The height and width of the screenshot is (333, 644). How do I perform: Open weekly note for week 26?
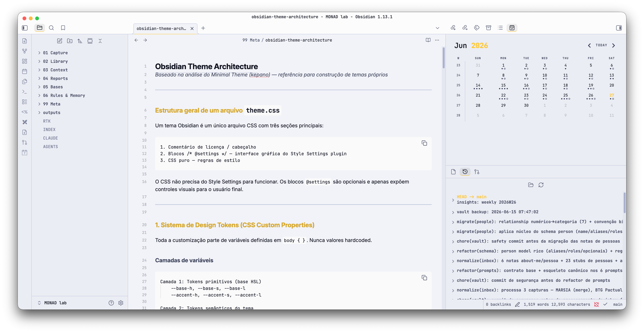point(458,95)
